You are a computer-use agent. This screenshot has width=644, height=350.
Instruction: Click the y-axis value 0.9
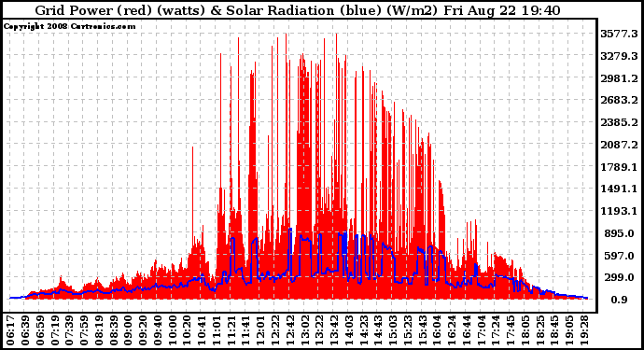point(620,300)
